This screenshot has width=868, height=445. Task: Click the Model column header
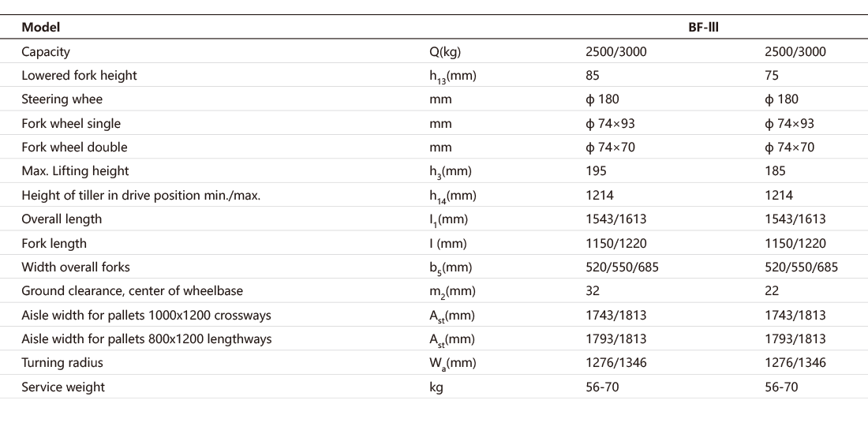41,27
